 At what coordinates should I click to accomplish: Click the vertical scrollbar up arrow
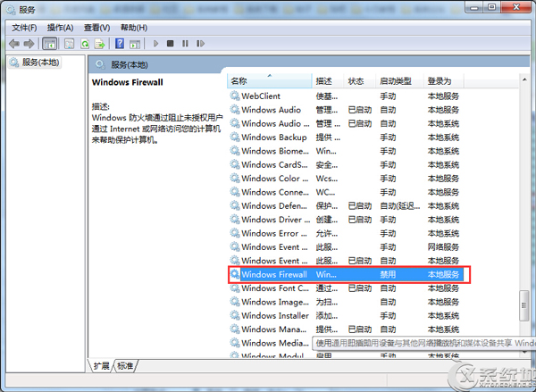point(524,79)
